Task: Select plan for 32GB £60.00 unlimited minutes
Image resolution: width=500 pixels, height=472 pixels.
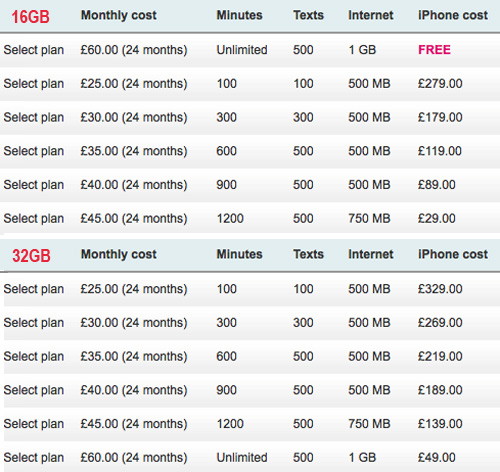Action: 34,458
